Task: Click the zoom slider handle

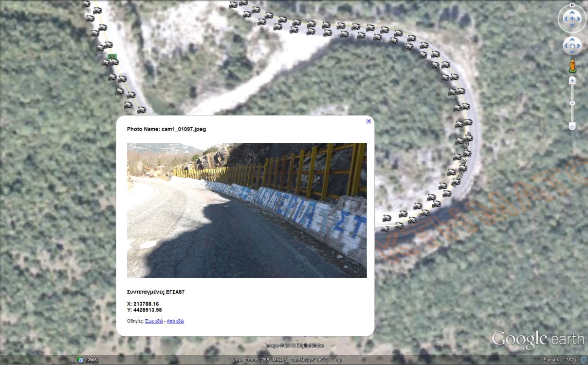Action: [572, 103]
